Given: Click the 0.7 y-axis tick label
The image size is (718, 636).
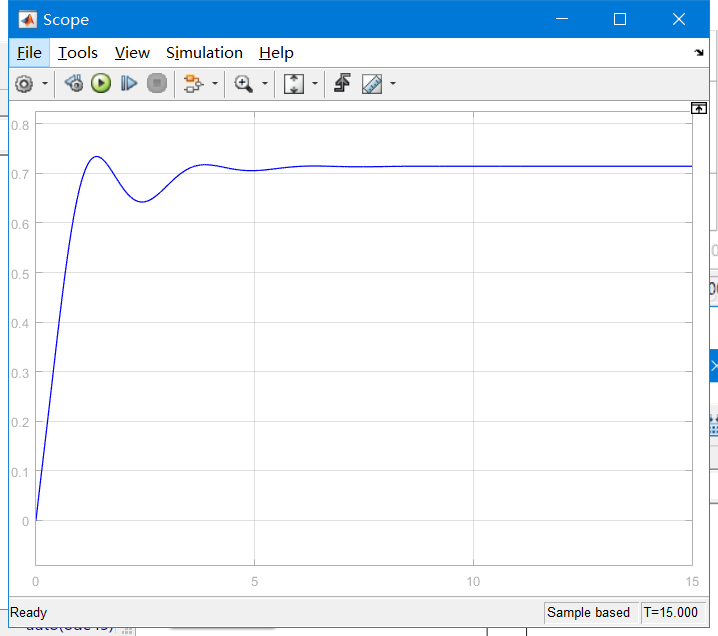Looking at the screenshot, I should pos(20,174).
